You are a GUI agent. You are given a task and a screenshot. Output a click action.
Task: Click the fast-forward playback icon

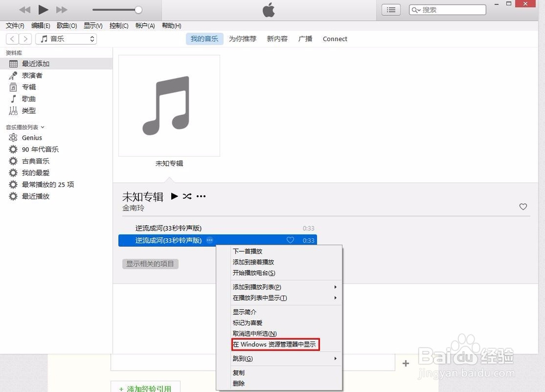[61, 9]
